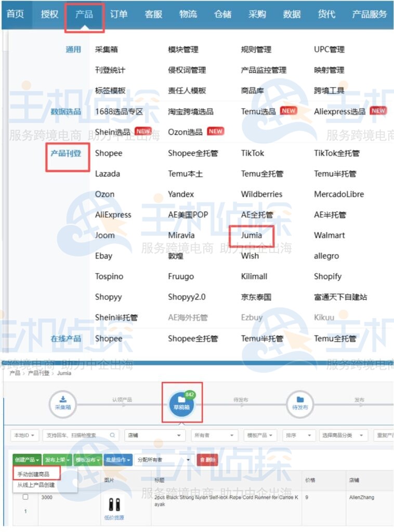The height and width of the screenshot is (532, 394).
Task: Open the 草稿箱 draft box icon
Action: pos(181,404)
